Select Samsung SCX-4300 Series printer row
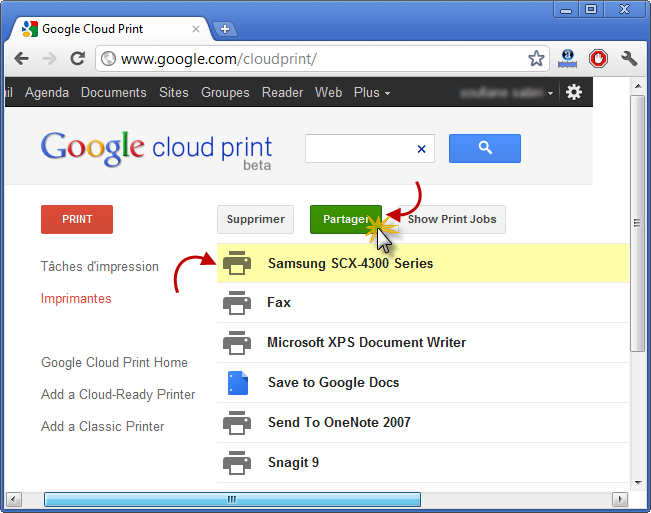Screen dimensions: 651x513 click(423, 263)
